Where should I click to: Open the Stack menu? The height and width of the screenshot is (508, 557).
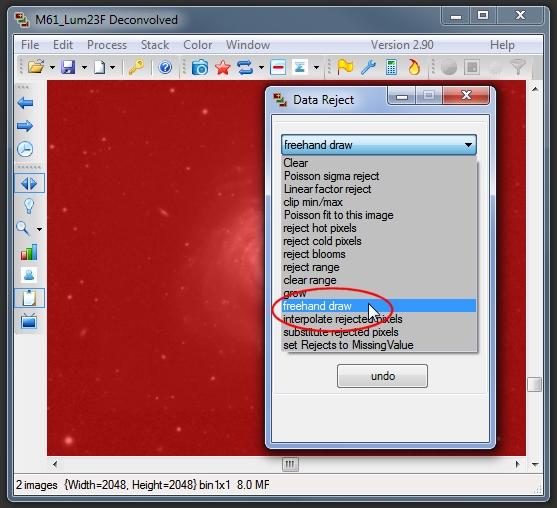[x=155, y=45]
